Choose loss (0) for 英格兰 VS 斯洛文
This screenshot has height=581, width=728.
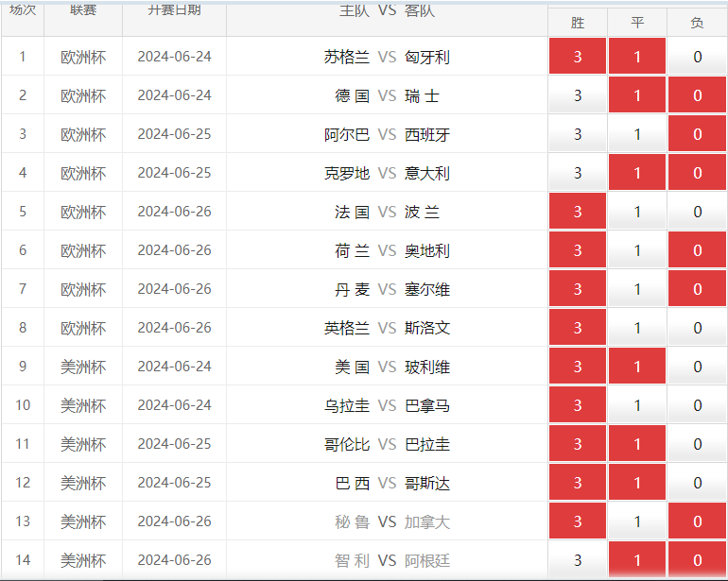tap(697, 328)
